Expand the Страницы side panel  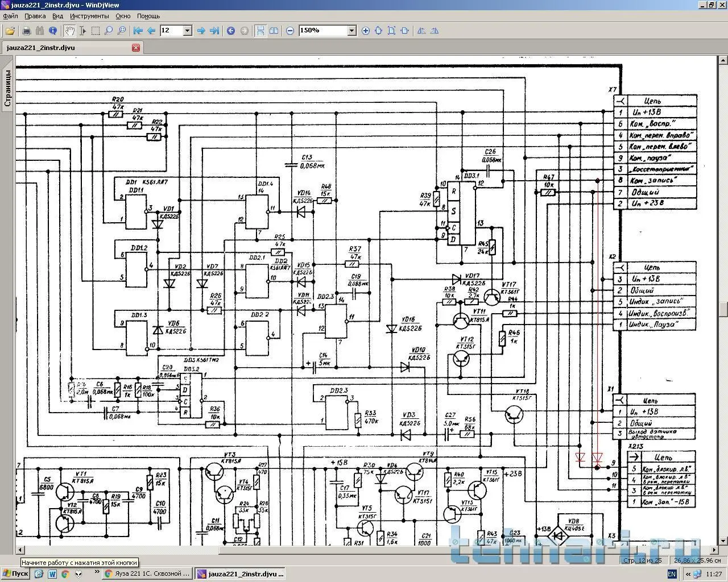coord(7,88)
